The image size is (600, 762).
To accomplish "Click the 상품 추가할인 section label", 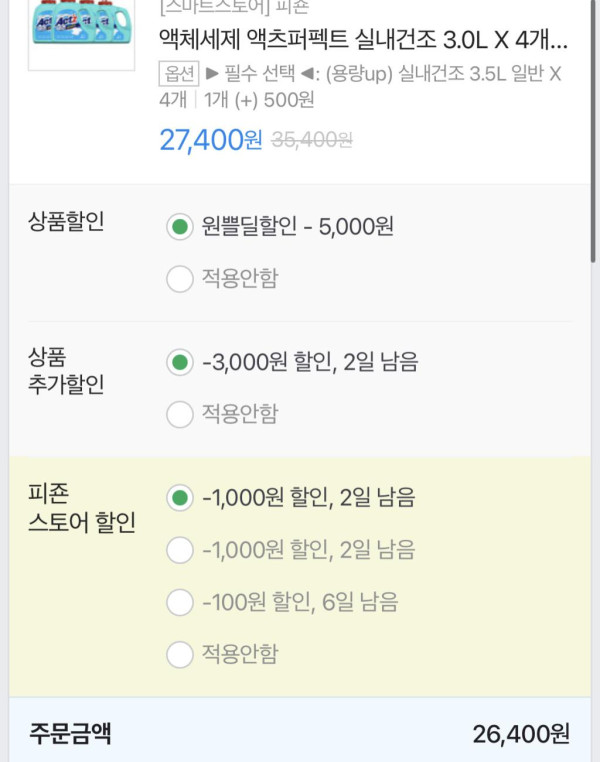I will click(66, 371).
